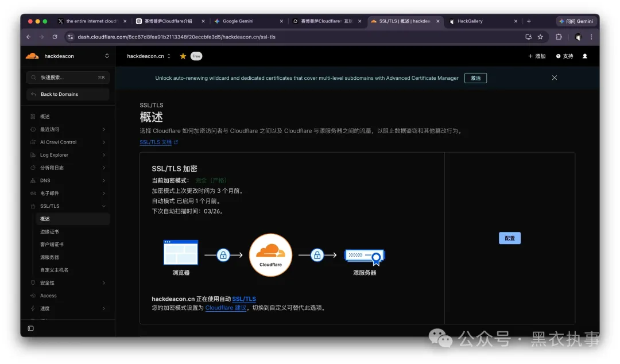
Task: Click the address bar URL
Action: tap(176, 37)
